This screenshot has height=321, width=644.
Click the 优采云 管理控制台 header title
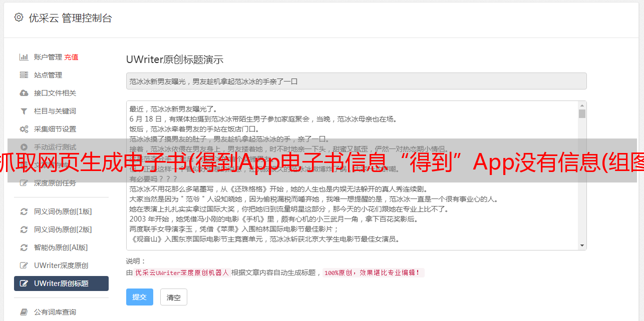coord(70,18)
